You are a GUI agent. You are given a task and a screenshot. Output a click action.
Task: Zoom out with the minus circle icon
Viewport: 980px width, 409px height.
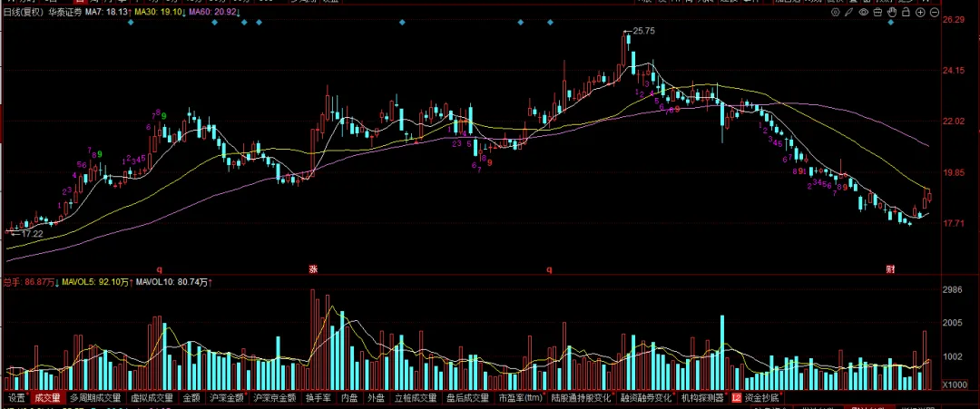click(935, 12)
